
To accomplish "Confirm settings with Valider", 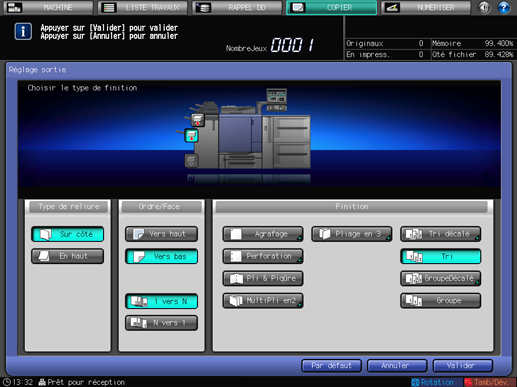I will 463,366.
